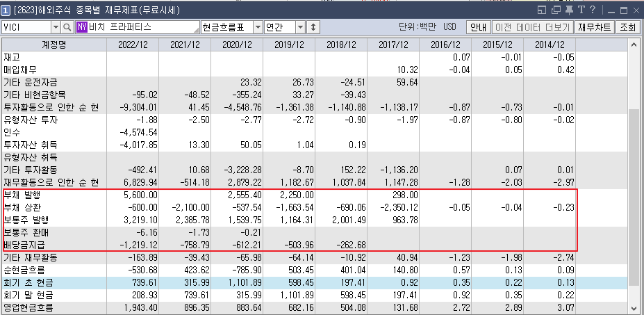Expand the company name field corner arrow
The image size is (644, 315).
point(197,31)
